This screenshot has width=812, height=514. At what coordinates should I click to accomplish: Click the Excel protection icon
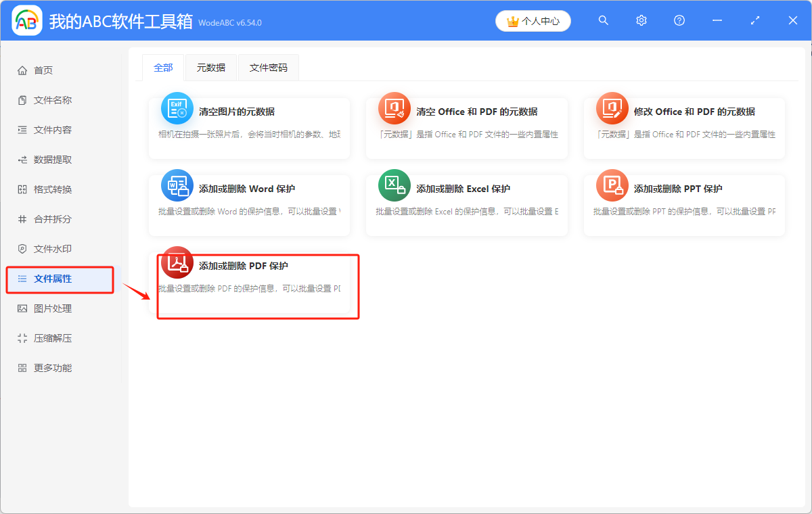[394, 185]
